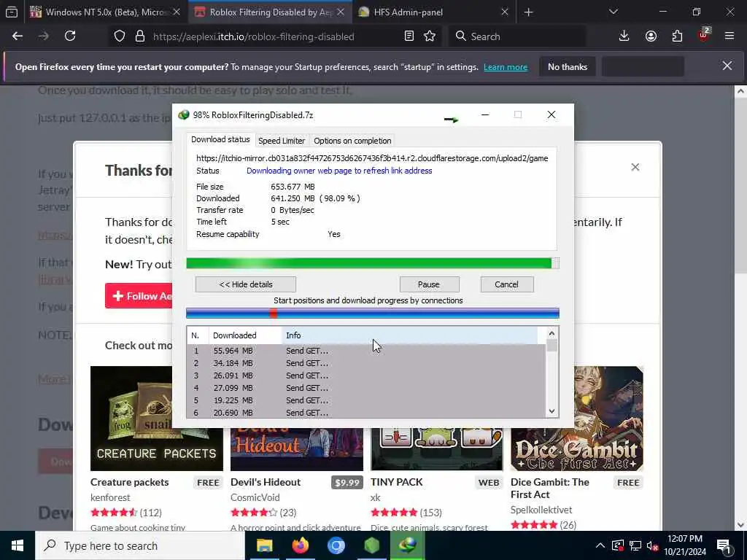
Task: Click the Follow button on itch.io page
Action: click(x=139, y=296)
